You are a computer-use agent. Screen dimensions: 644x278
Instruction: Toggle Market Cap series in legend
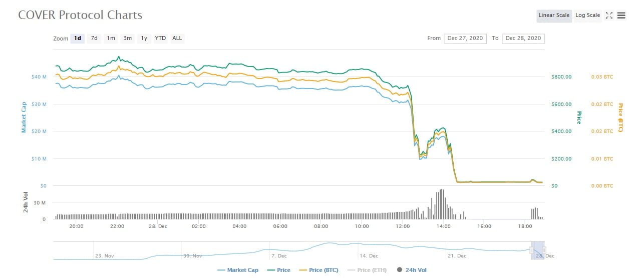pos(238,270)
